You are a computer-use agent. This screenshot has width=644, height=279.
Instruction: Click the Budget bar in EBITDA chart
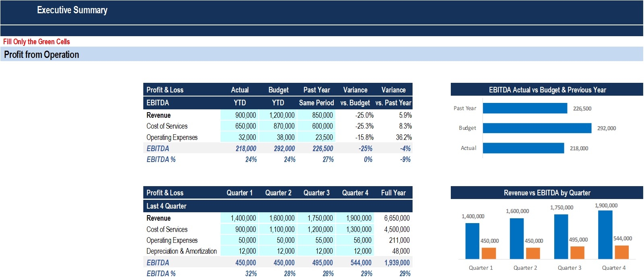click(537, 128)
